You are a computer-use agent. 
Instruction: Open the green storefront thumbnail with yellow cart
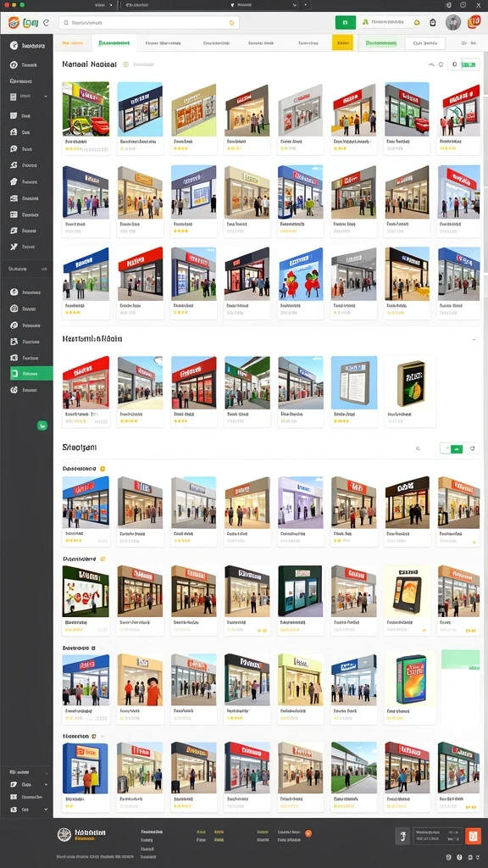tap(86, 108)
